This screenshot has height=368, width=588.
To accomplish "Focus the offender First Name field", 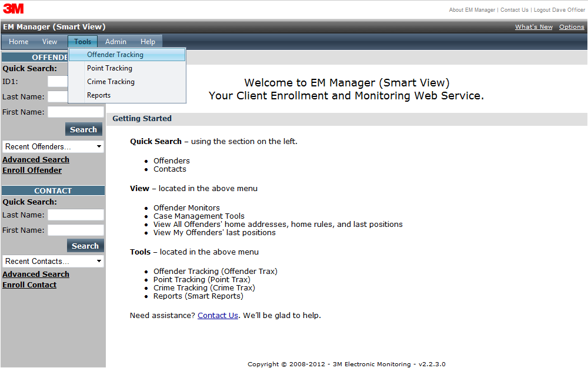I will pyautogui.click(x=75, y=112).
